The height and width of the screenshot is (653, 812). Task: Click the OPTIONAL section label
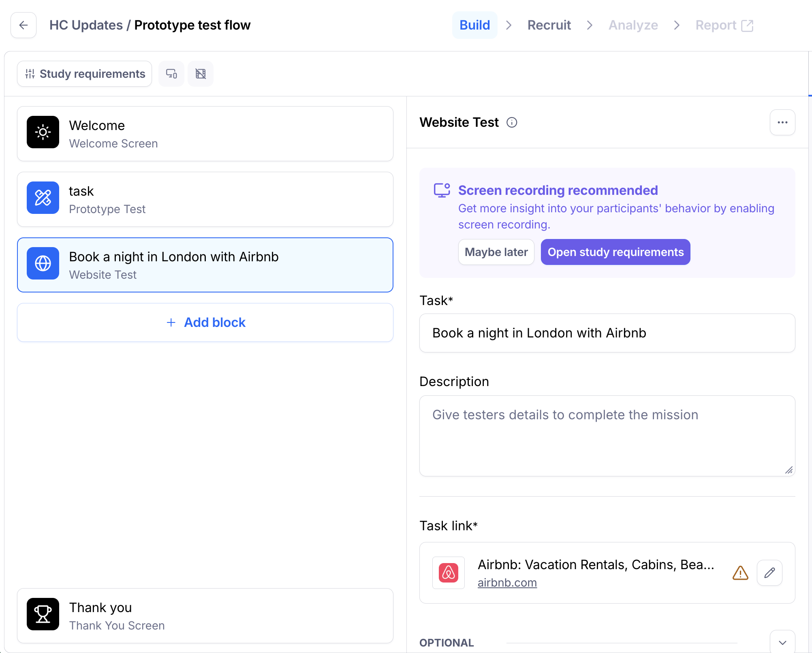[x=447, y=643]
